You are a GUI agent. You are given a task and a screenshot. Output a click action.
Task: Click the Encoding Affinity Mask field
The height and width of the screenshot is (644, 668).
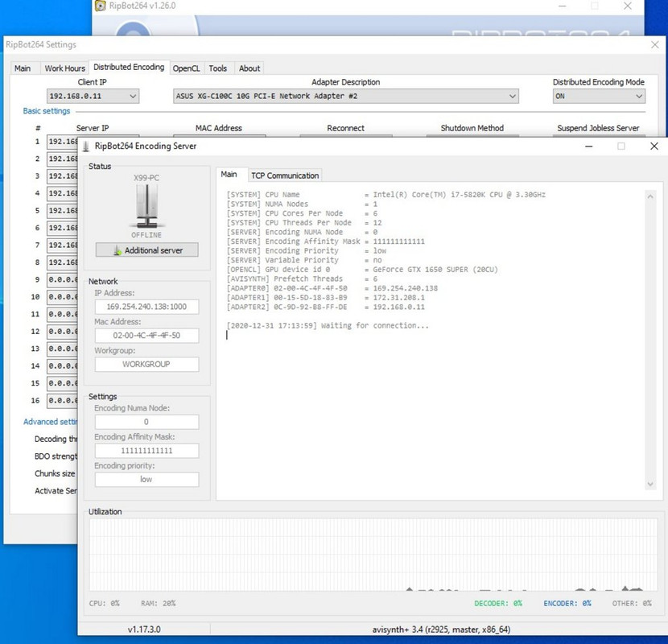146,451
